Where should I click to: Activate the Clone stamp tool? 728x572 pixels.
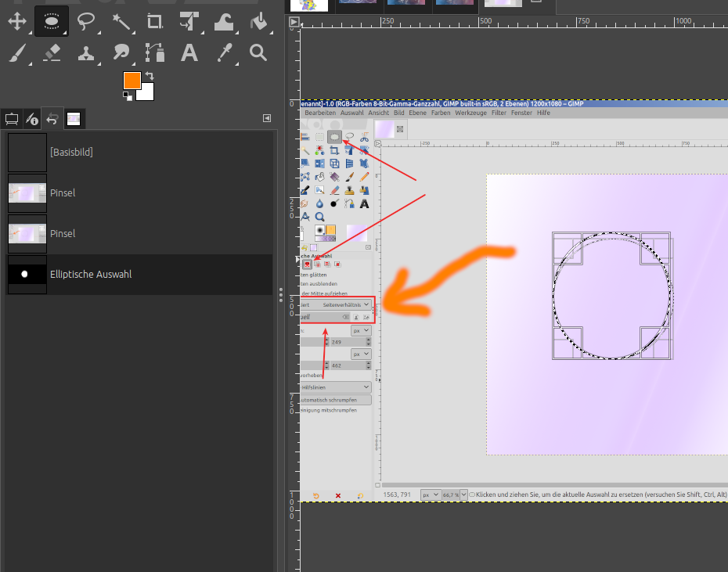pyautogui.click(x=86, y=53)
